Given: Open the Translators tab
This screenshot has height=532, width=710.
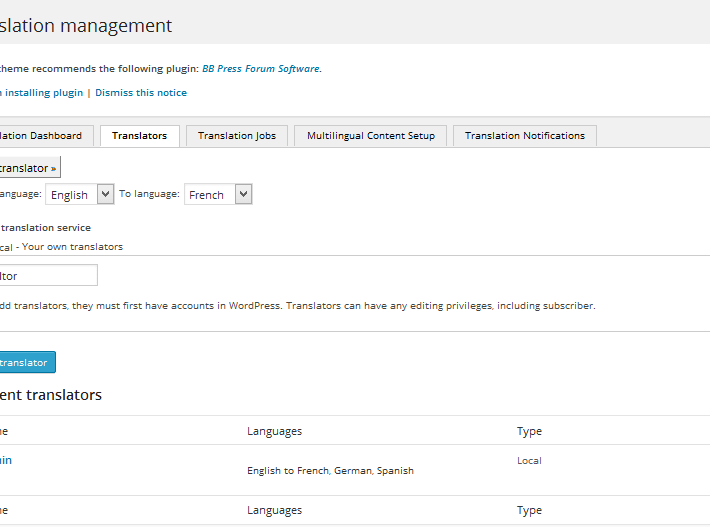Looking at the screenshot, I should tap(139, 136).
